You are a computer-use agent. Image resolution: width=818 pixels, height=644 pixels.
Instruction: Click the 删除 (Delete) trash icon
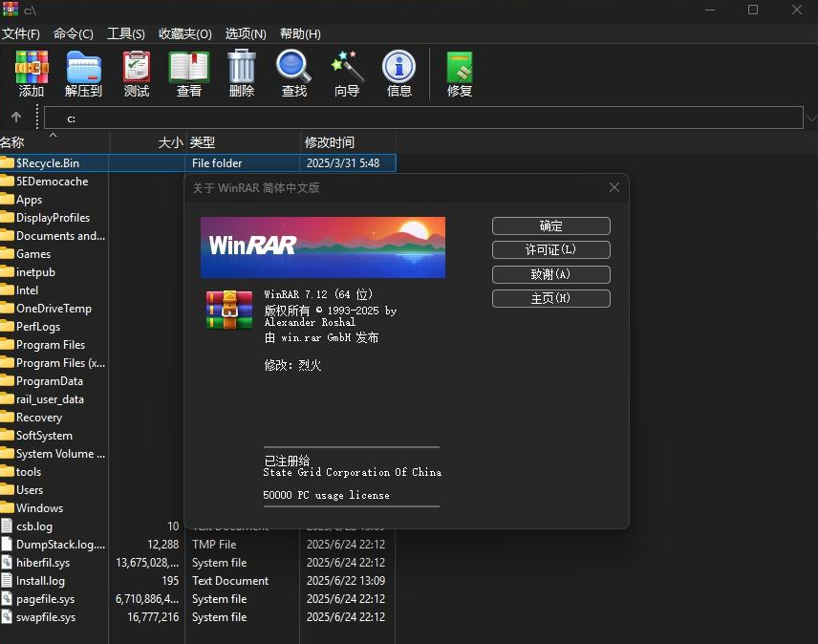click(x=242, y=66)
